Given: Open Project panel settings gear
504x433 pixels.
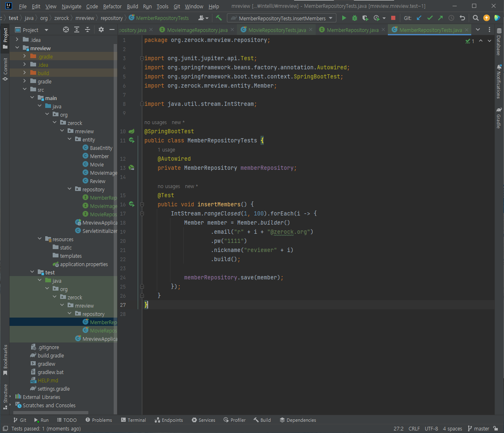Looking at the screenshot, I should 101,30.
